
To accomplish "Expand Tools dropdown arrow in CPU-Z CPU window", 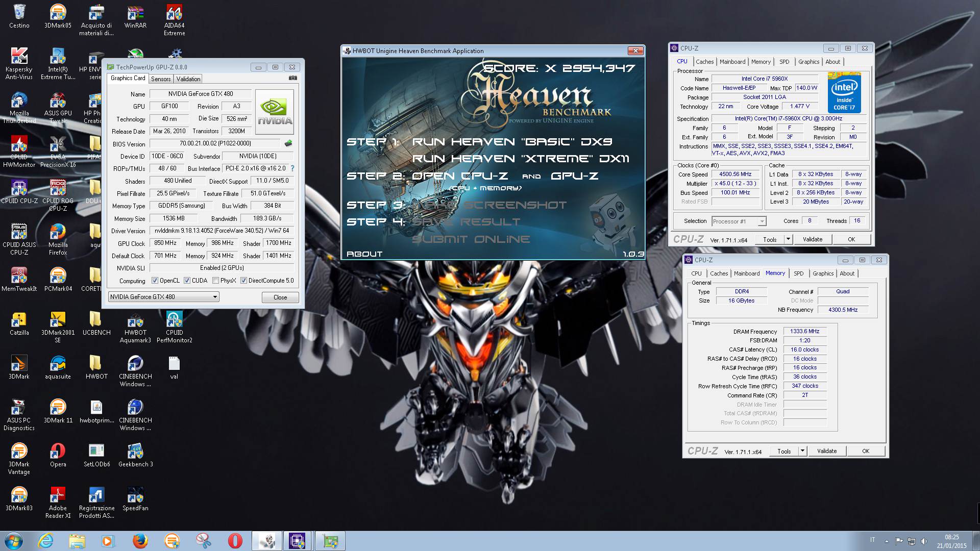I will (788, 239).
